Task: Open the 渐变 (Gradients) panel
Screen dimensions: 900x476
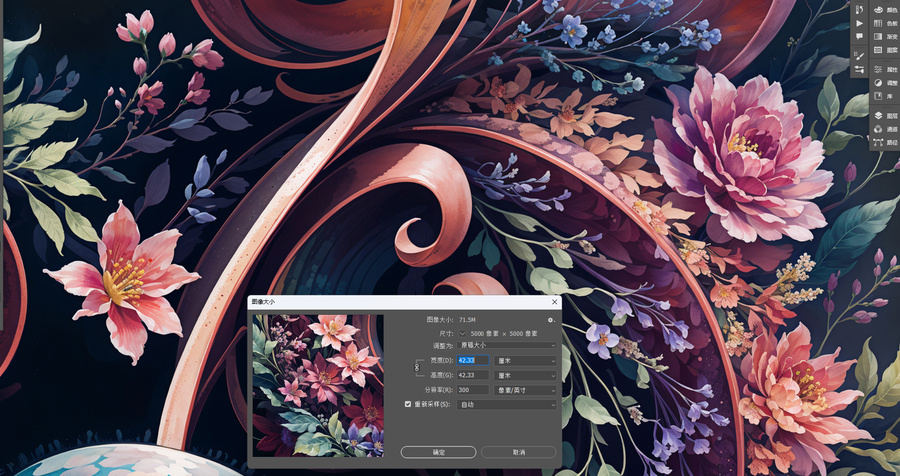Action: [885, 37]
